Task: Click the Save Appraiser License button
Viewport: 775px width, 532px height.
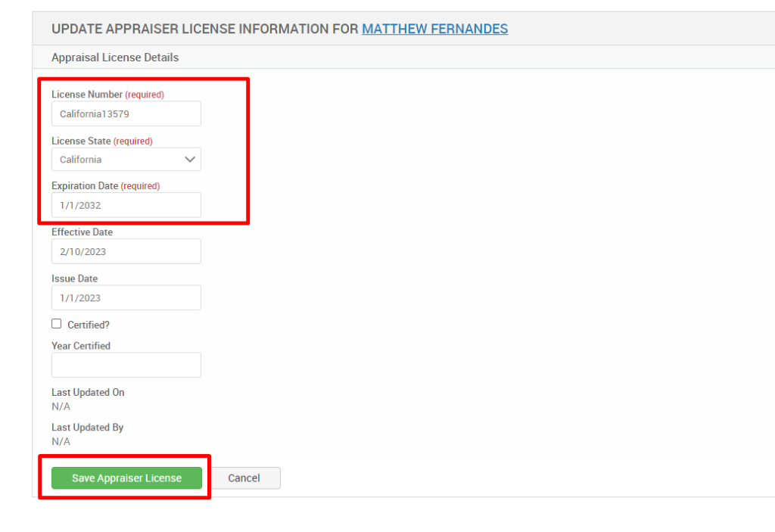Action: (x=126, y=478)
